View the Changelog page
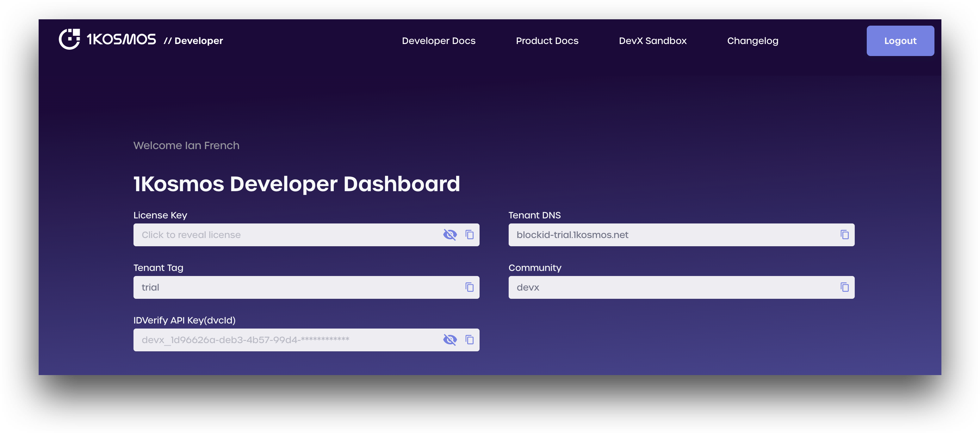 point(753,41)
